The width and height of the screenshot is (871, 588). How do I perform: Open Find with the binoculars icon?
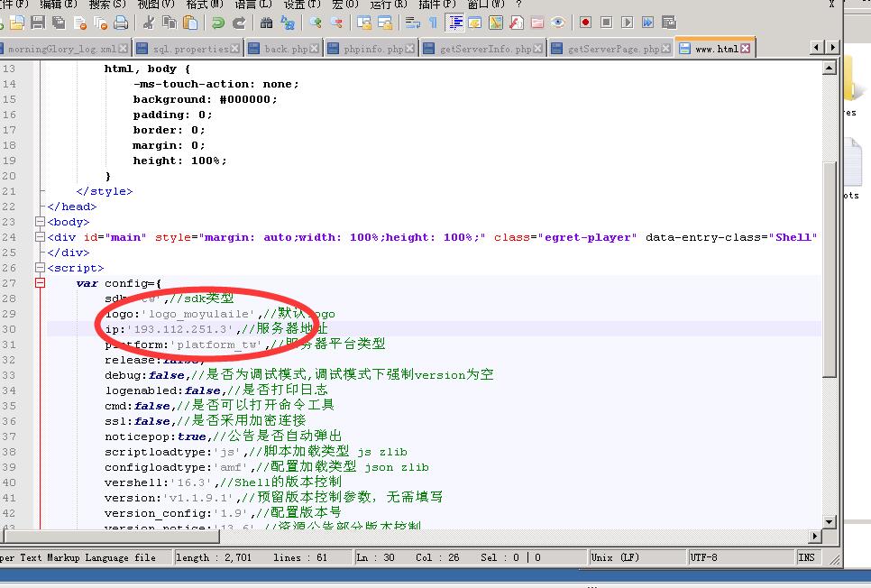267,23
